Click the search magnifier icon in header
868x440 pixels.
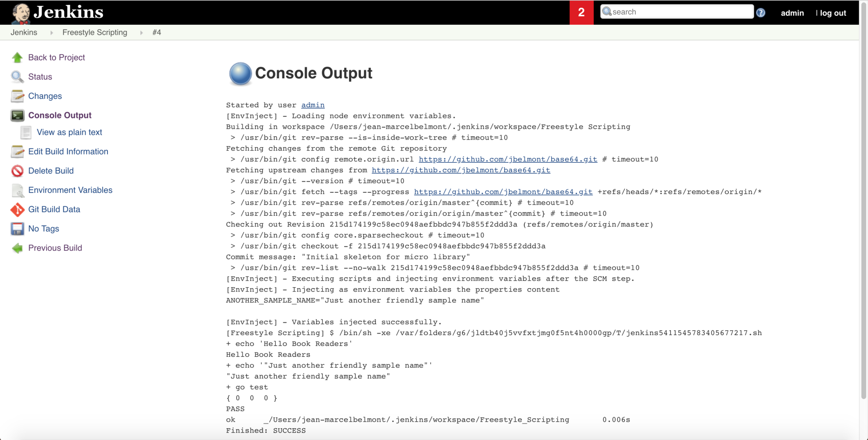pyautogui.click(x=607, y=12)
